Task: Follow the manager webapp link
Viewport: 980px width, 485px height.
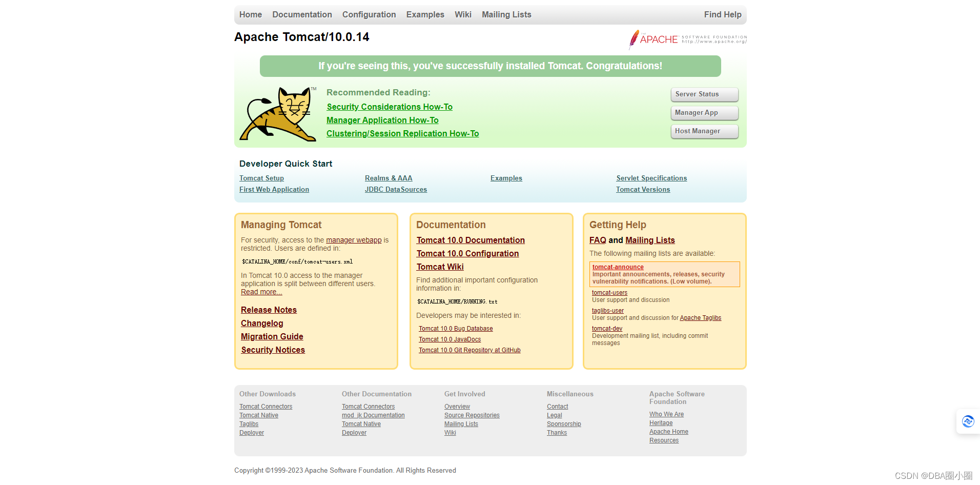Action: pyautogui.click(x=354, y=240)
